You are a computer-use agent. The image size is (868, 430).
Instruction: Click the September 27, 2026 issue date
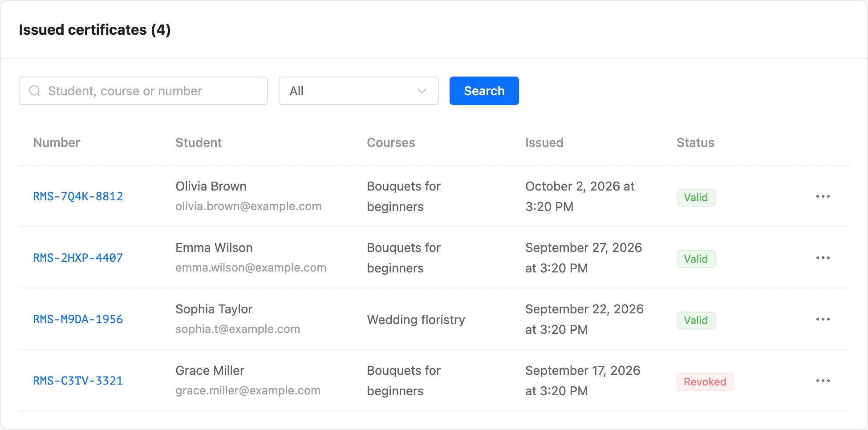pos(584,258)
